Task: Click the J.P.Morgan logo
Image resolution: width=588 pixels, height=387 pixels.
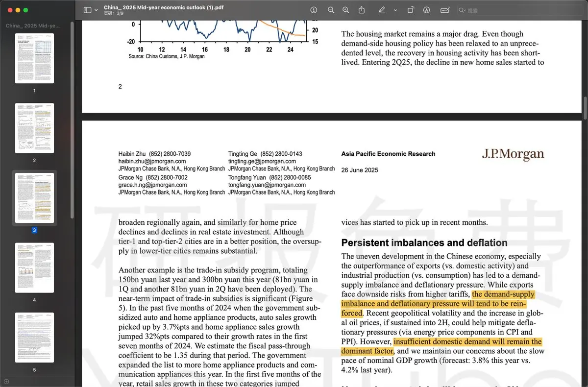Action: click(x=513, y=154)
